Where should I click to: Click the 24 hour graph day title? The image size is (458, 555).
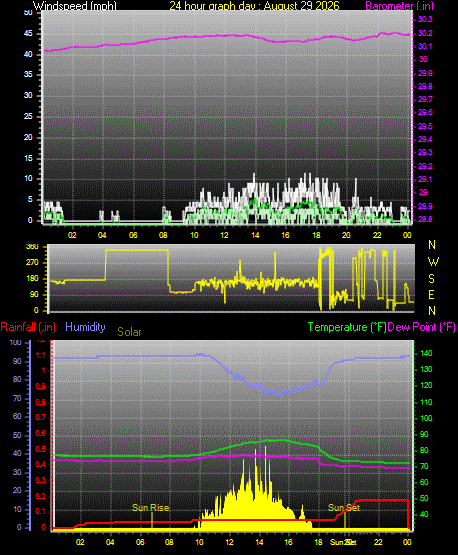254,6
